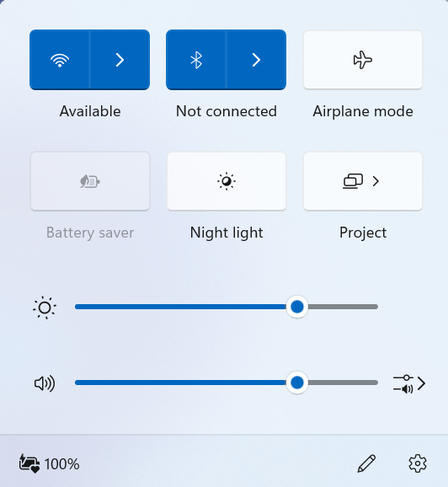Expand the Bluetooth devices list
This screenshot has width=448, height=487.
pos(257,60)
